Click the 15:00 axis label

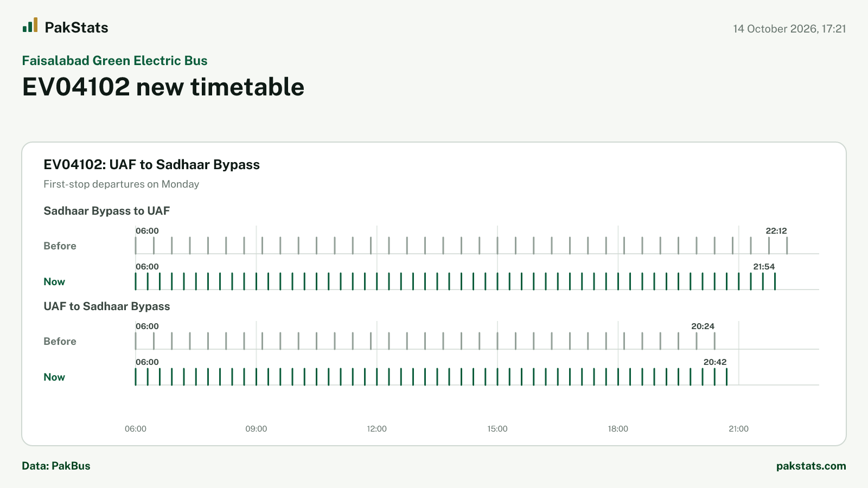(x=497, y=429)
